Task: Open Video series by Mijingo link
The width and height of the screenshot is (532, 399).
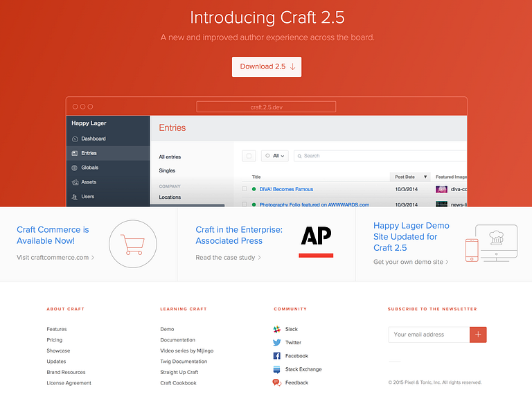Action: pyautogui.click(x=186, y=351)
